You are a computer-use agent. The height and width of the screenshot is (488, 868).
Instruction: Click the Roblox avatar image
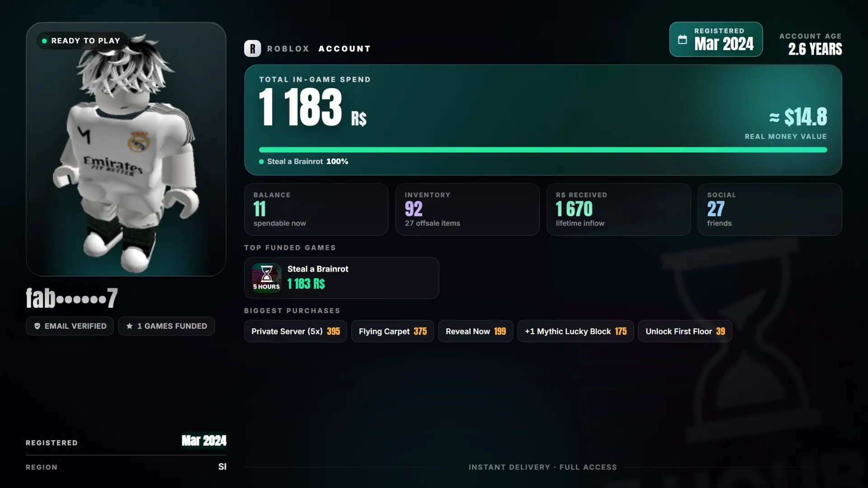tap(126, 149)
